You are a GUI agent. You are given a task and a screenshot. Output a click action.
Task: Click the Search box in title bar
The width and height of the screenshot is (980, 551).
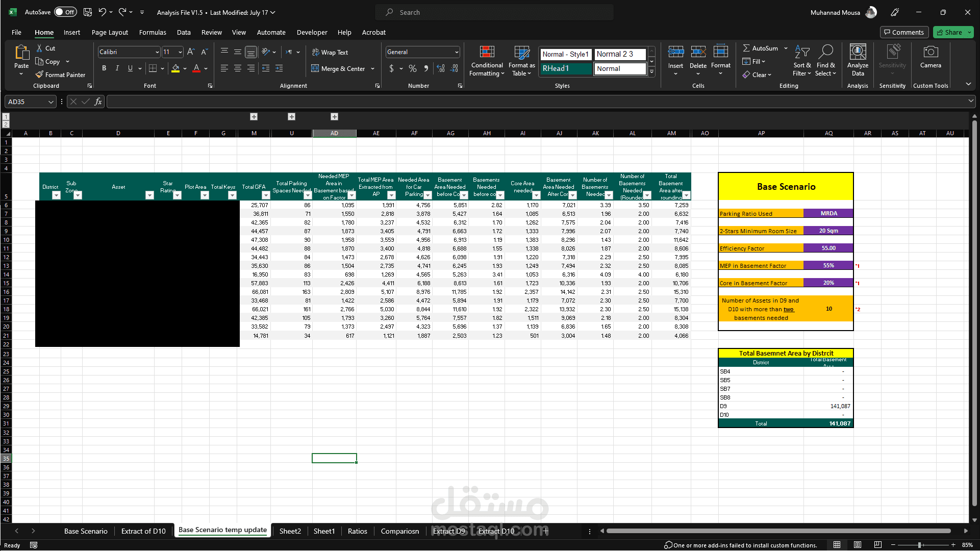[x=494, y=12]
